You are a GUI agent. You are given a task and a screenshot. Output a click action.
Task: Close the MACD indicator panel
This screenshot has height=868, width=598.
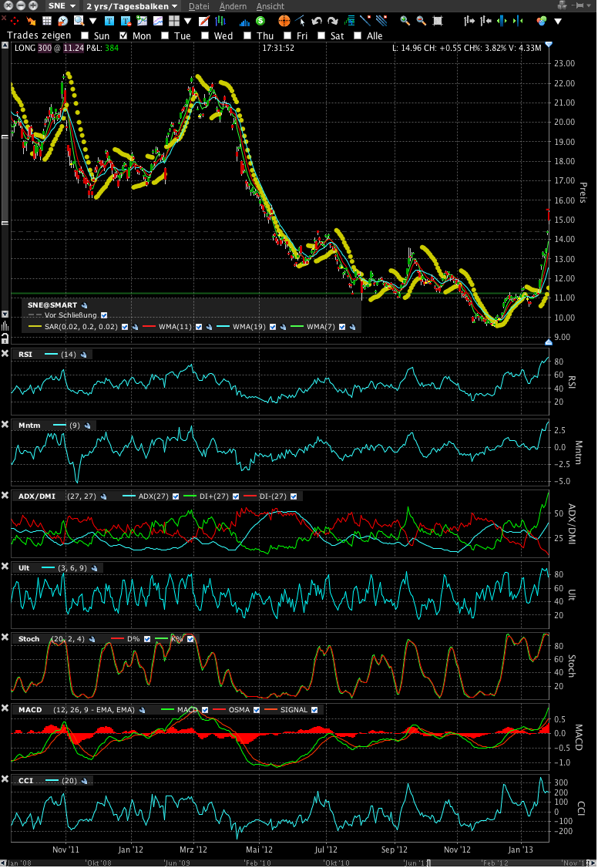coord(5,708)
